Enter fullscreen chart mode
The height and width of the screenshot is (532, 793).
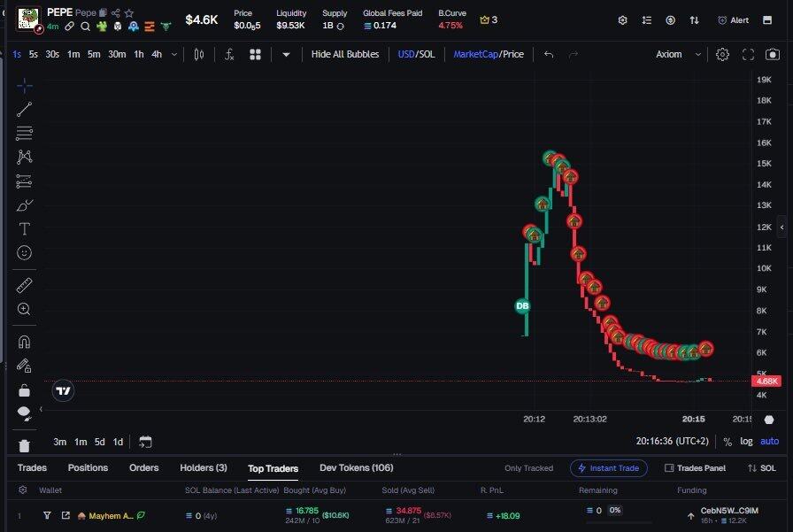click(748, 54)
